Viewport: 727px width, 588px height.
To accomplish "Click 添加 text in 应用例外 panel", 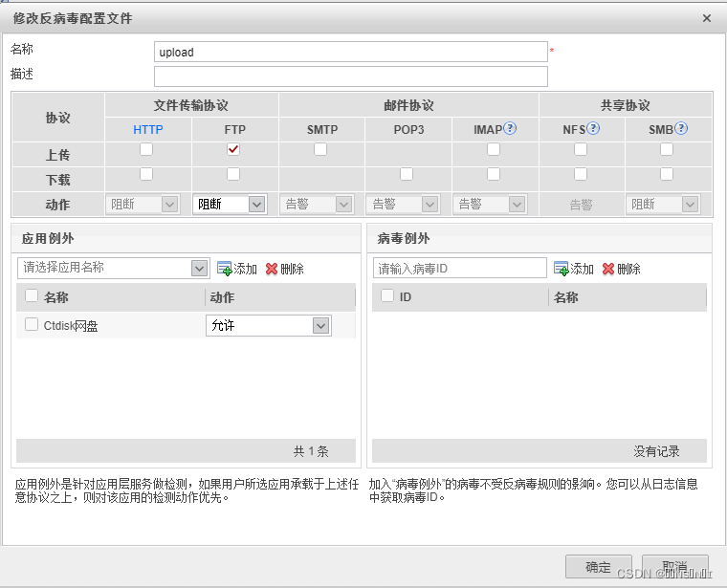I will pyautogui.click(x=245, y=269).
